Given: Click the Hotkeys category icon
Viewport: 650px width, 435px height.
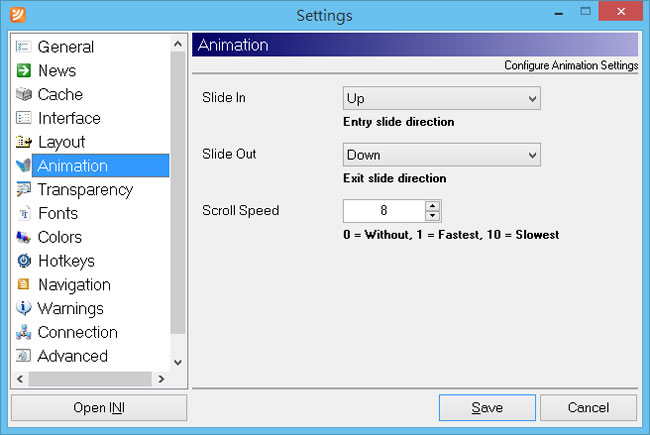Looking at the screenshot, I should (23, 261).
